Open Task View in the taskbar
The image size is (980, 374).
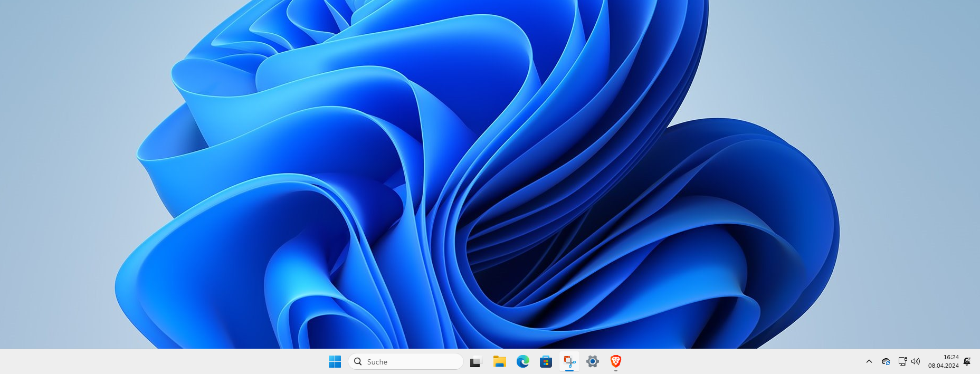[476, 362]
